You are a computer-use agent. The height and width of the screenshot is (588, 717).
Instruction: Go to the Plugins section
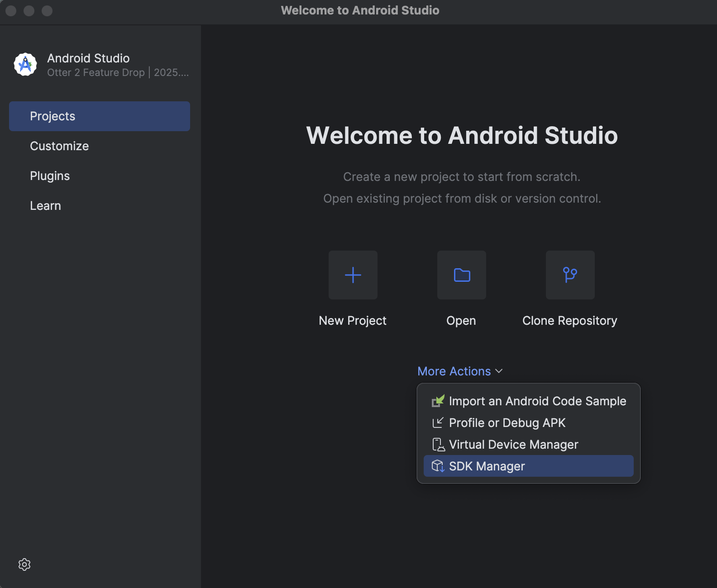click(x=50, y=176)
